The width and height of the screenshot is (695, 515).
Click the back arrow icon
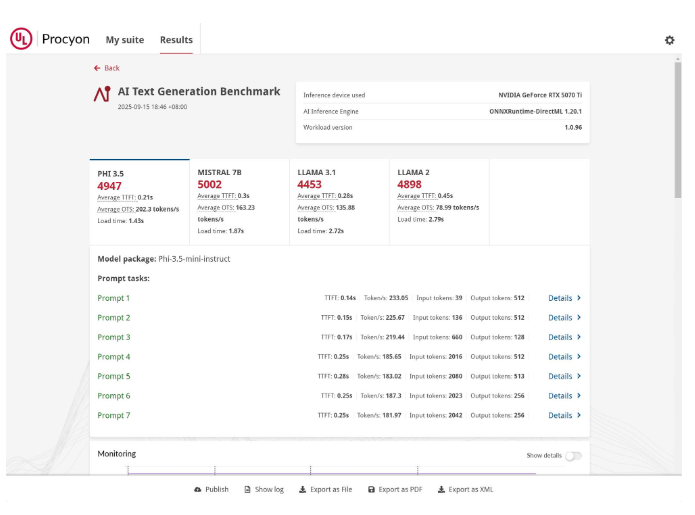tap(97, 68)
